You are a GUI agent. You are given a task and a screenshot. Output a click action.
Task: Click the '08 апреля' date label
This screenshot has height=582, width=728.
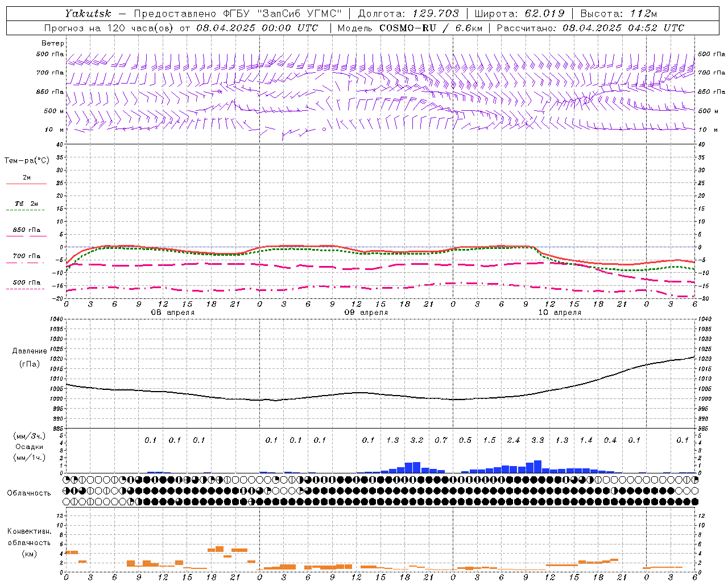[x=172, y=313]
